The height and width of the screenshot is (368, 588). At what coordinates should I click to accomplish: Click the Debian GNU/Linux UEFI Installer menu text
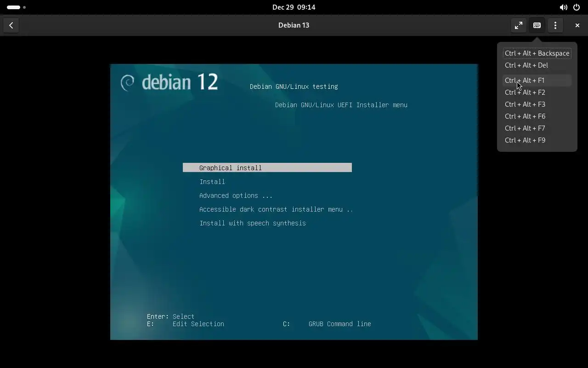(x=341, y=105)
